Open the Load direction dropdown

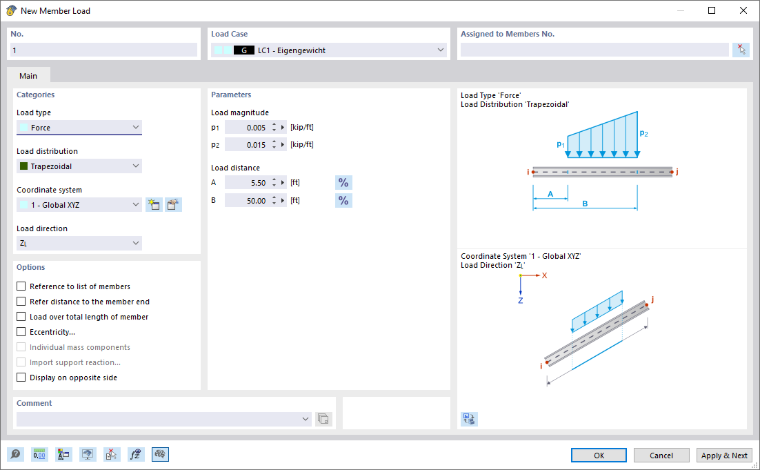[79, 243]
